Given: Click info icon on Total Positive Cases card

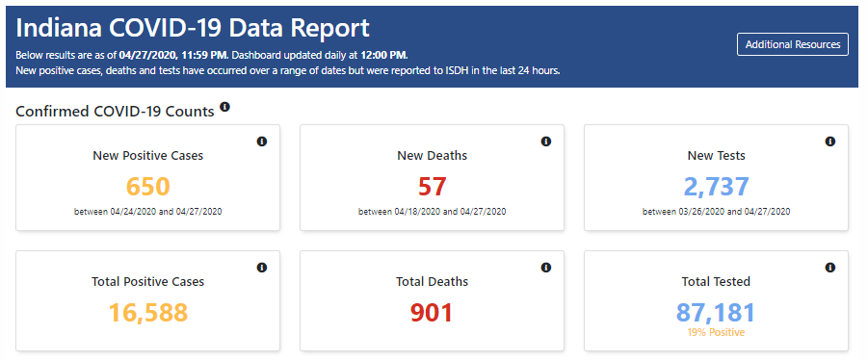Looking at the screenshot, I should tap(262, 268).
